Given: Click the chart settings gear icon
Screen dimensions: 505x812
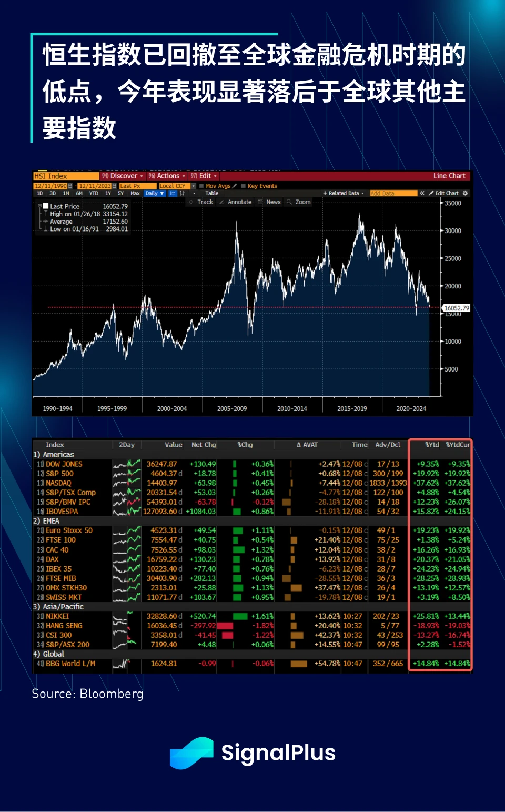Looking at the screenshot, I should 465,193.
